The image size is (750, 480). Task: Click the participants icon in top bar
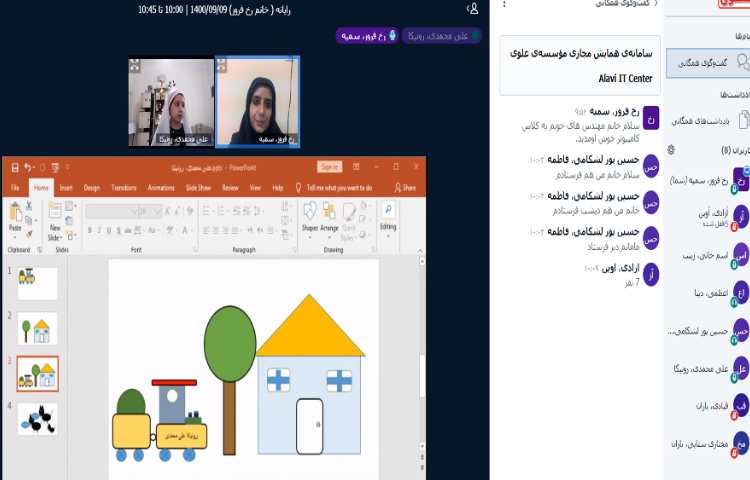472,9
